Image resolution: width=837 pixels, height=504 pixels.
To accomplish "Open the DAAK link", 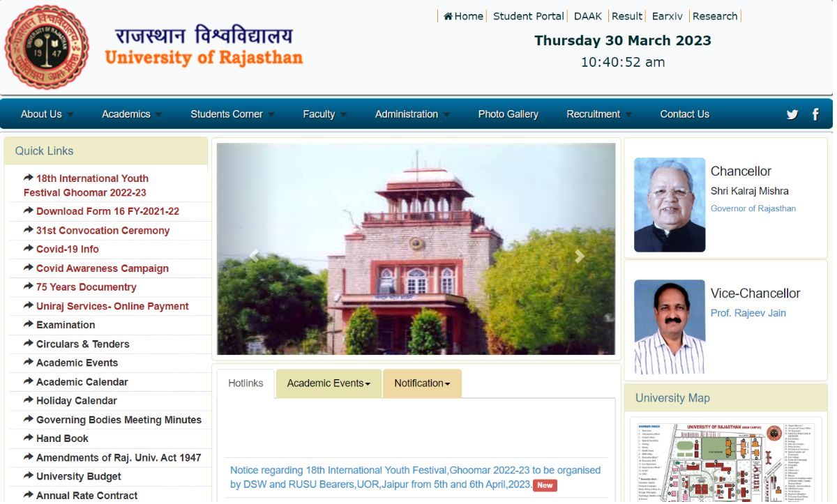I will point(587,16).
